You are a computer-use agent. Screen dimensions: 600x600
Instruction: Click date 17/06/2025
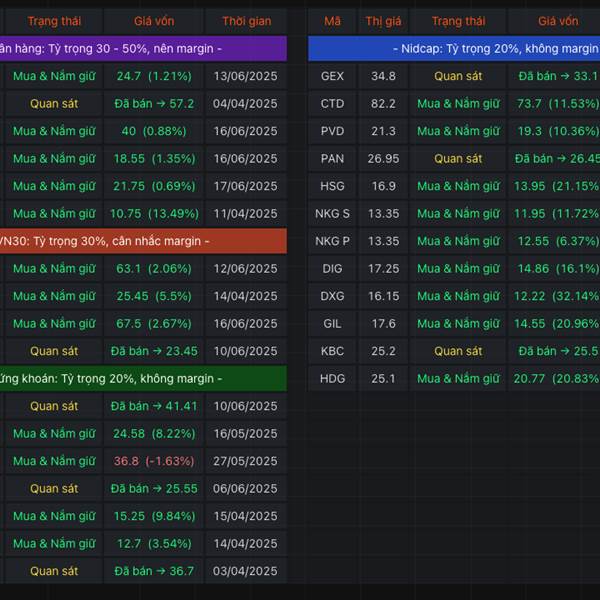point(246,186)
